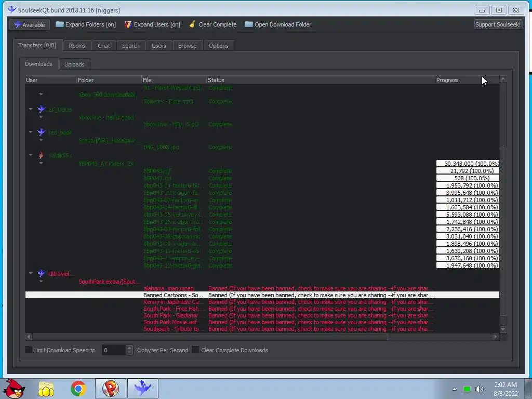Collapse the xbox live - hell is good folder arrow

(x=41, y=117)
